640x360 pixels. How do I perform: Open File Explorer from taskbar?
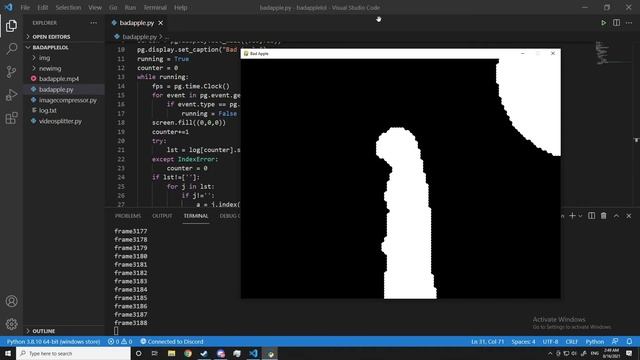pyautogui.click(x=171, y=353)
